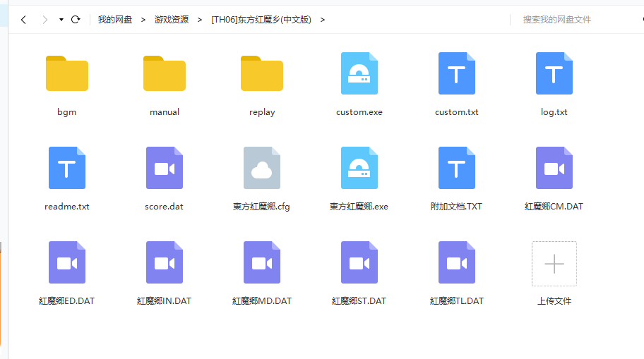This screenshot has width=644, height=359.
Task: Navigate to 我的网盘 in breadcrumb
Action: pyautogui.click(x=115, y=20)
